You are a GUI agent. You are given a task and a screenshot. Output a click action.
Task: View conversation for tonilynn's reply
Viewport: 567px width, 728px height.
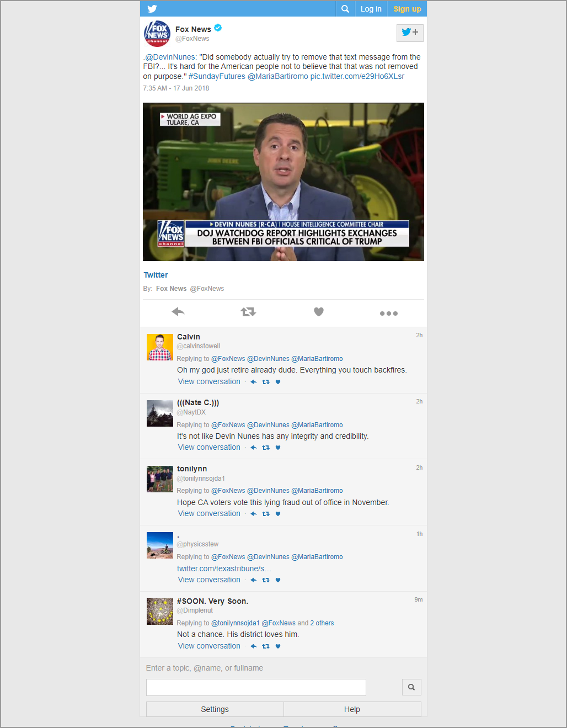[x=209, y=513]
